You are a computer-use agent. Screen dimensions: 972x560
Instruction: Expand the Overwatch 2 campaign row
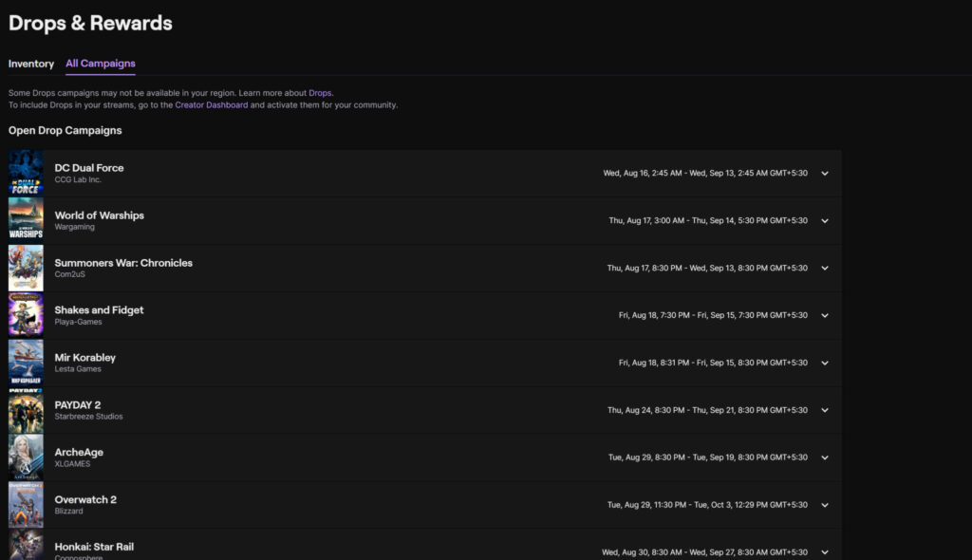825,506
